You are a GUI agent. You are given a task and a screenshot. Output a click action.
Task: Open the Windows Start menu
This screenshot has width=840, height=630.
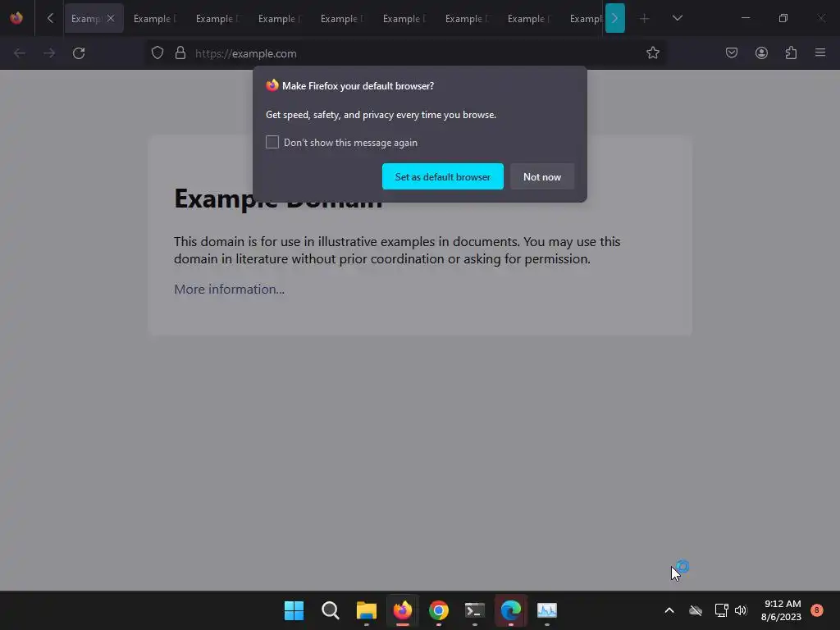(x=294, y=610)
